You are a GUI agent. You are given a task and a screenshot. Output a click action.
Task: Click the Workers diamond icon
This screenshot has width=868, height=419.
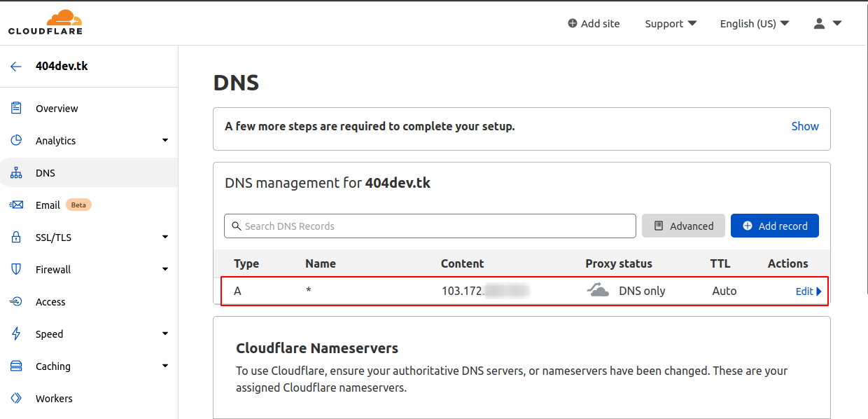16,398
